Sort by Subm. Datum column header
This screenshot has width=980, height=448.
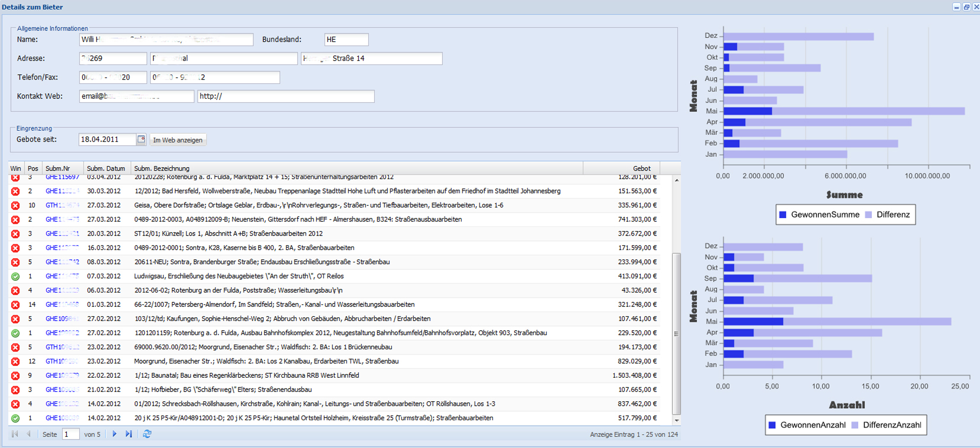coord(106,168)
